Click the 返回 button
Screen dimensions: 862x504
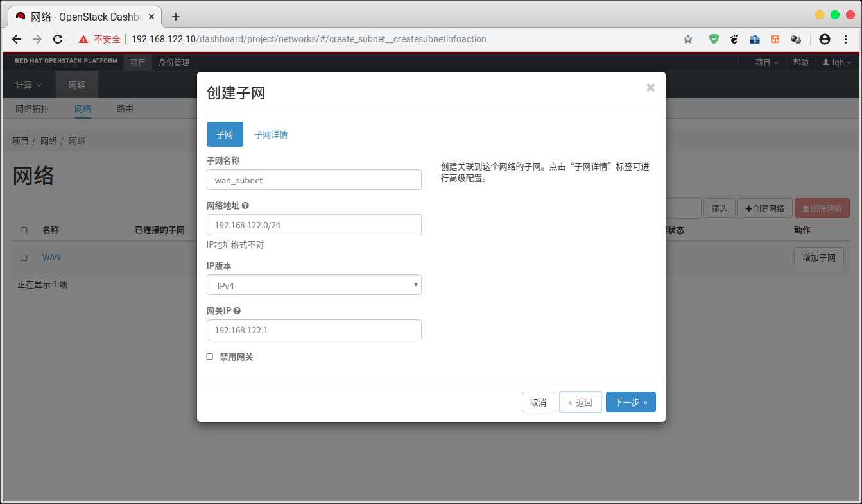(580, 402)
